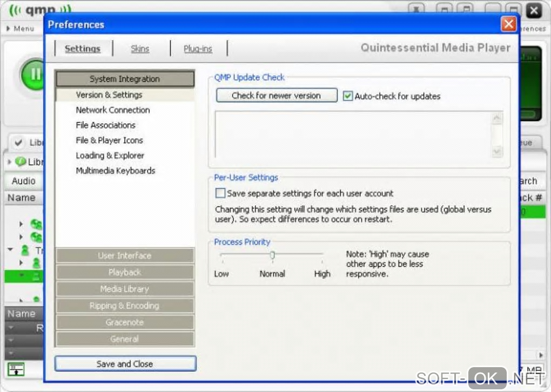The height and width of the screenshot is (392, 551).
Task: Expand the Playback section
Action: tap(125, 272)
